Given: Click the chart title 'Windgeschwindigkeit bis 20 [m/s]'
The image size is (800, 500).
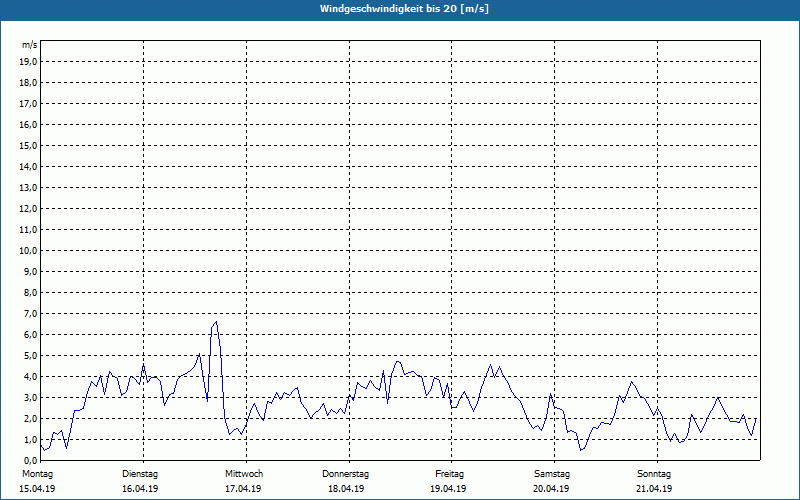Looking at the screenshot, I should click(404, 9).
